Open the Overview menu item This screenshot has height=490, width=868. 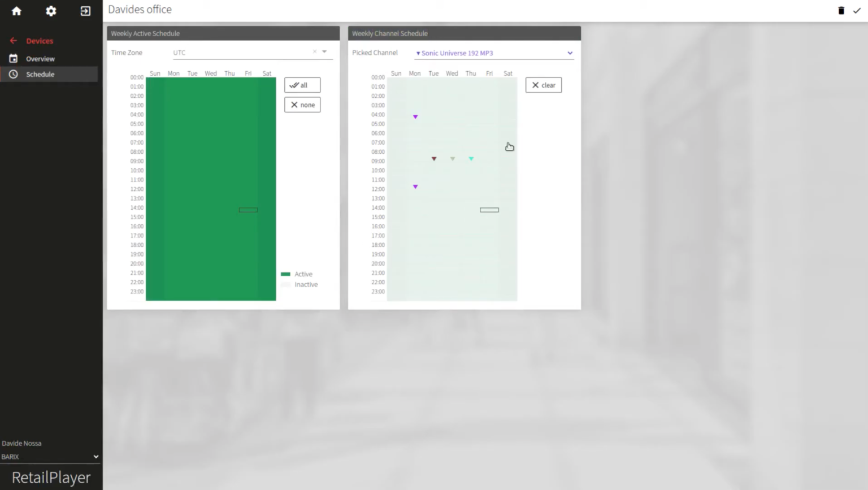(x=40, y=59)
